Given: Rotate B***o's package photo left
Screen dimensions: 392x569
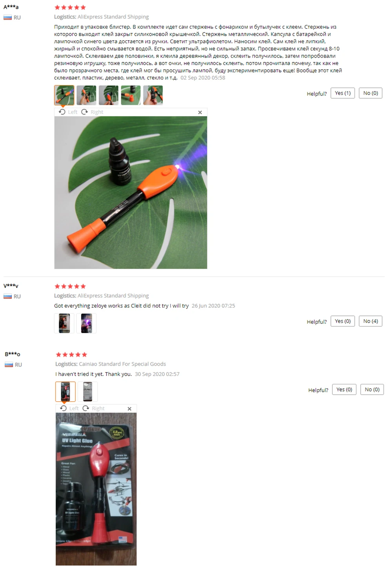Looking at the screenshot, I should pos(69,408).
